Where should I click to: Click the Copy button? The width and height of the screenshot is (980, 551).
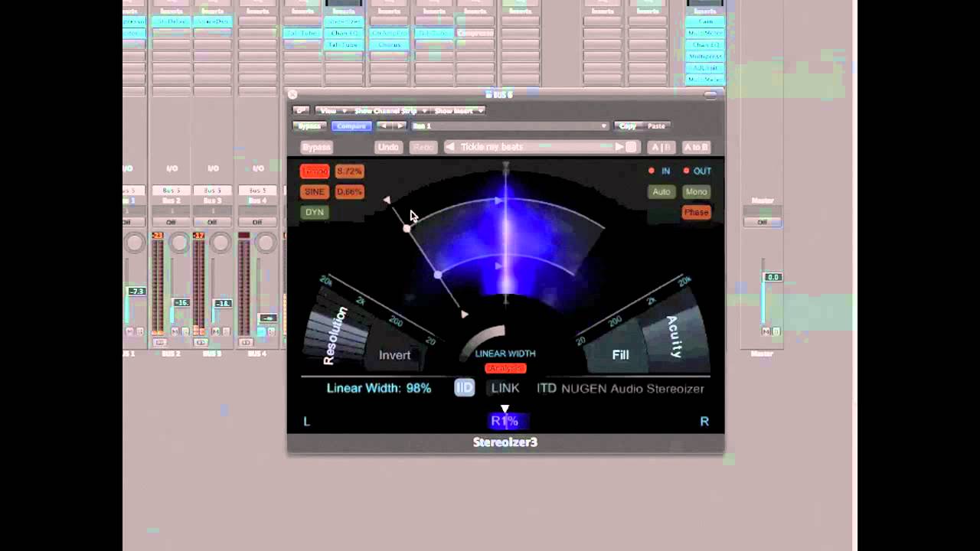(x=628, y=126)
